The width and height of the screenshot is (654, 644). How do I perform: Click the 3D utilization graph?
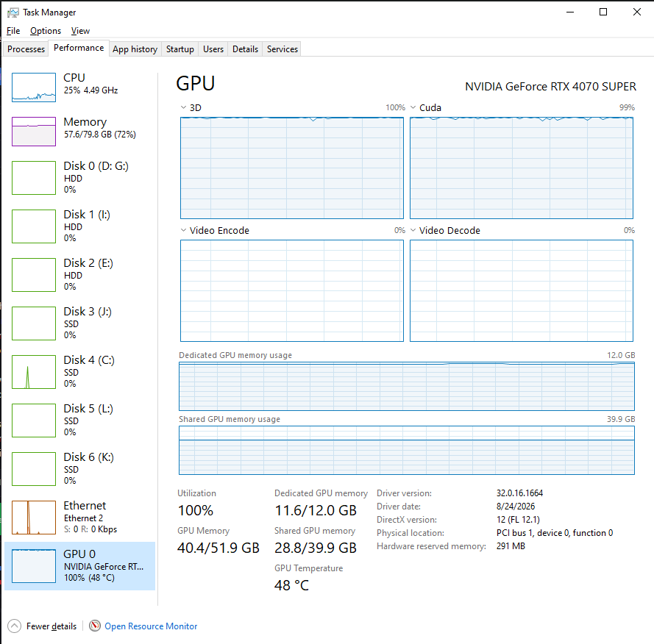click(292, 168)
